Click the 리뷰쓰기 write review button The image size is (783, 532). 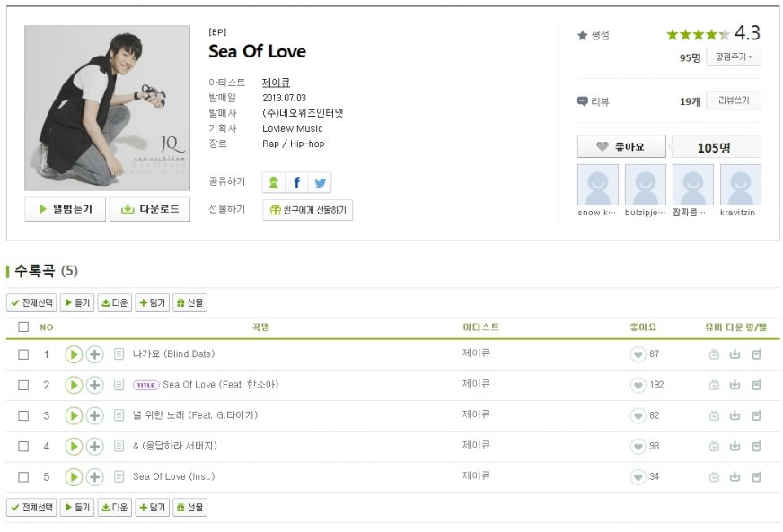click(x=733, y=100)
